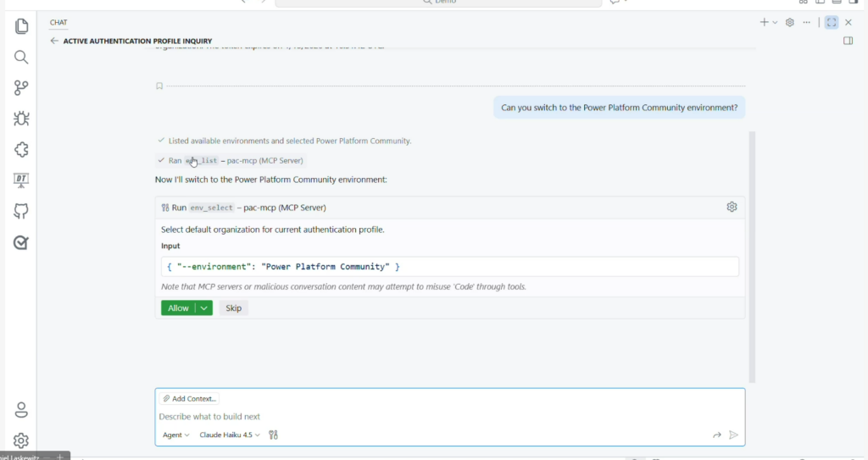Open the Extensions view

[21, 149]
